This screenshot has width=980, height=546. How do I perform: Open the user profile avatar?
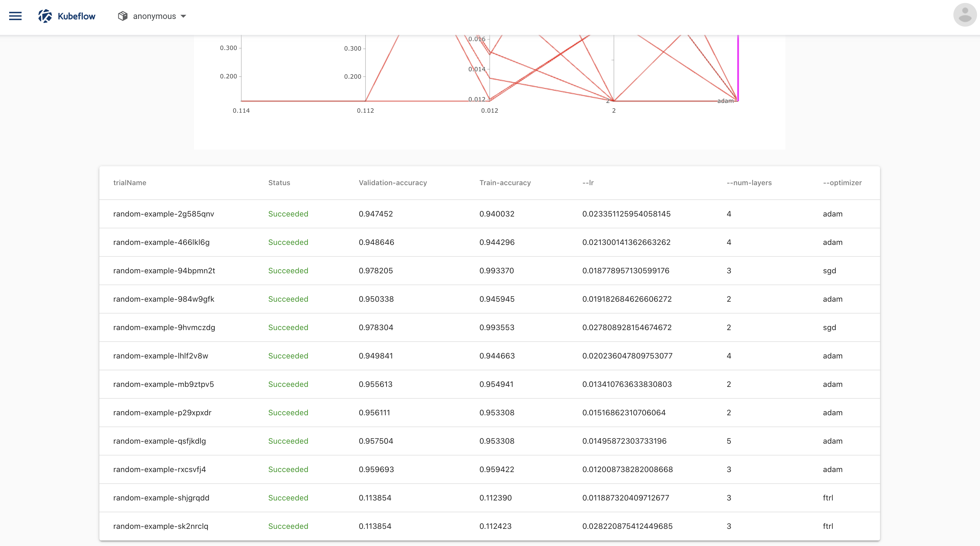coord(965,15)
